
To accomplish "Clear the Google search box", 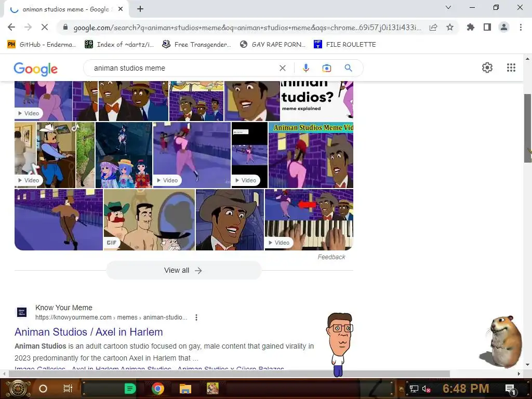I will click(x=282, y=68).
